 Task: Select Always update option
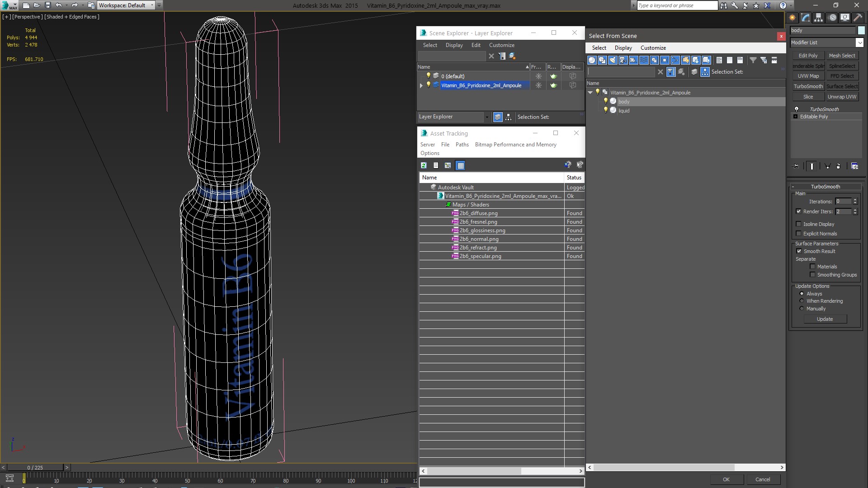tap(802, 294)
